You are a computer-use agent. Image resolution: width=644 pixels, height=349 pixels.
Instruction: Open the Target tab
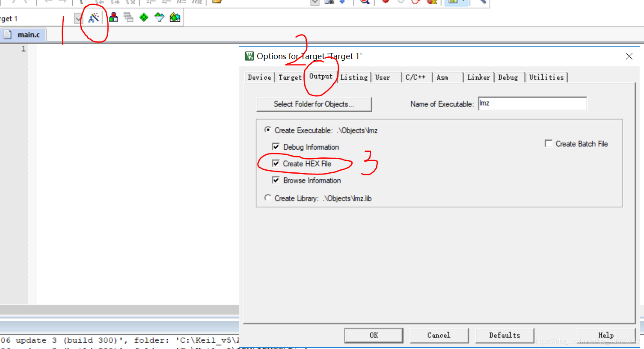(x=290, y=77)
